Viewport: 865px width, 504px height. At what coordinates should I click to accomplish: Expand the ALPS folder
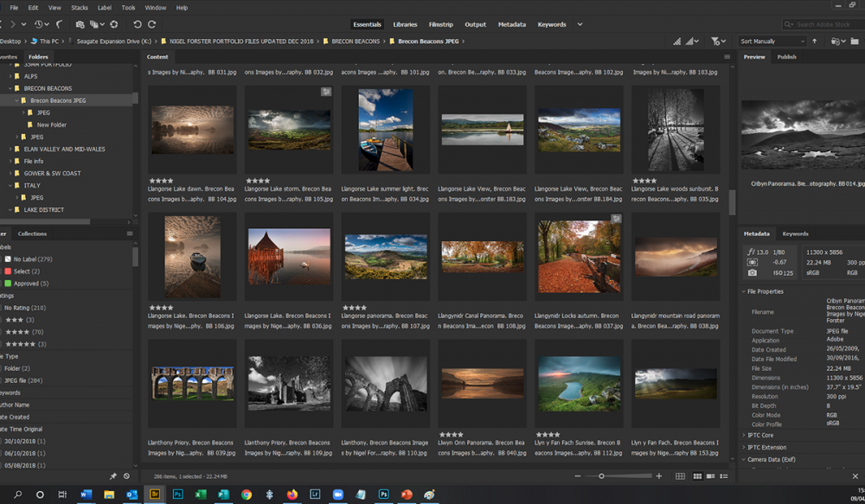click(10, 76)
